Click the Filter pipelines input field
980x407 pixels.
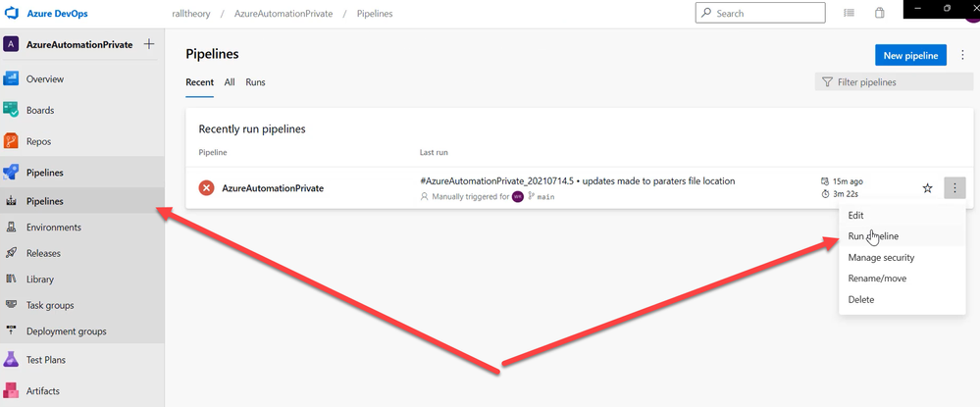(x=894, y=82)
